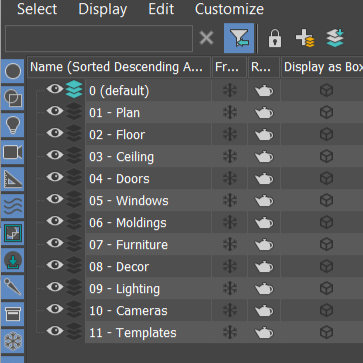Hide the 06 - Moldings layer
This screenshot has height=363, width=363.
point(55,221)
